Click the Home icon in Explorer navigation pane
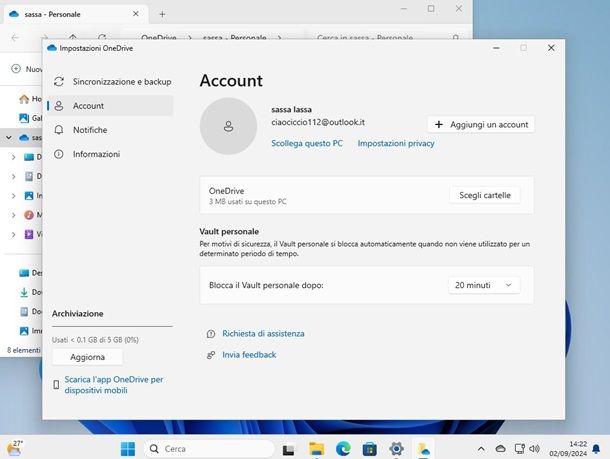The width and height of the screenshot is (610, 459). tap(24, 99)
